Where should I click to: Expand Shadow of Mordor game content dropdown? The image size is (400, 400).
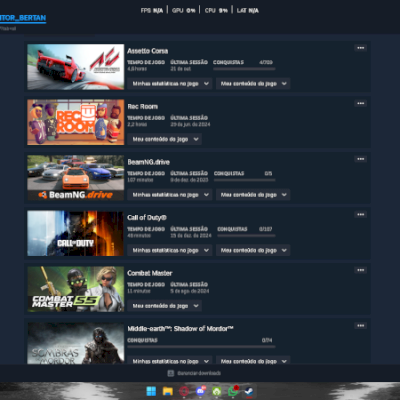click(x=253, y=360)
